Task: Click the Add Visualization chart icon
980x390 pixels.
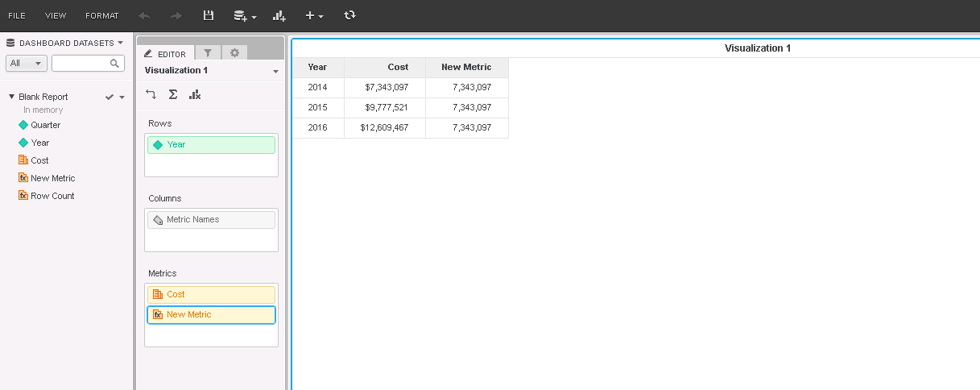Action: tap(279, 15)
